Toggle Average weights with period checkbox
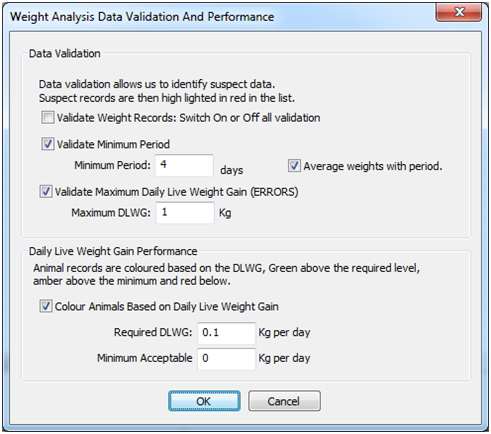Image resolution: width=491 pixels, height=434 pixels. [x=294, y=166]
